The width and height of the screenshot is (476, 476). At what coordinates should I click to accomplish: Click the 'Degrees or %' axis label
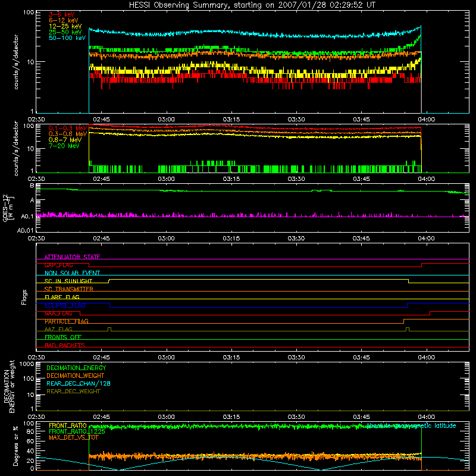click(15, 446)
